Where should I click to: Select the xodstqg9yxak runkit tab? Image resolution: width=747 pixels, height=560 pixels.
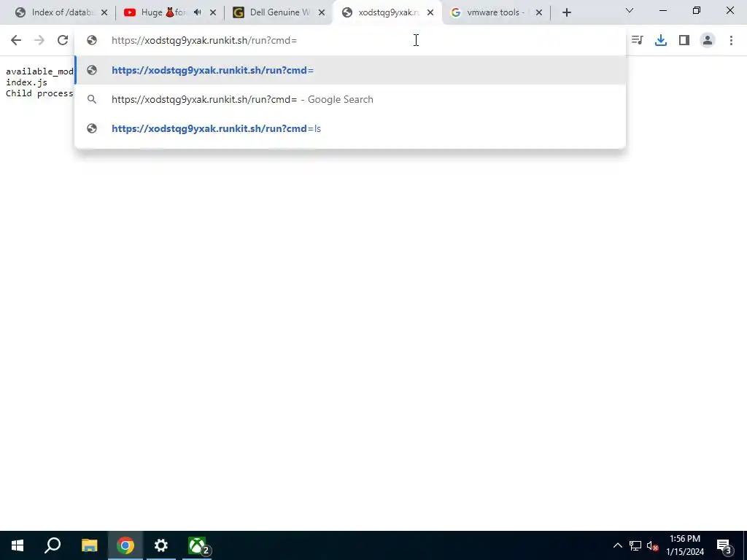click(388, 13)
